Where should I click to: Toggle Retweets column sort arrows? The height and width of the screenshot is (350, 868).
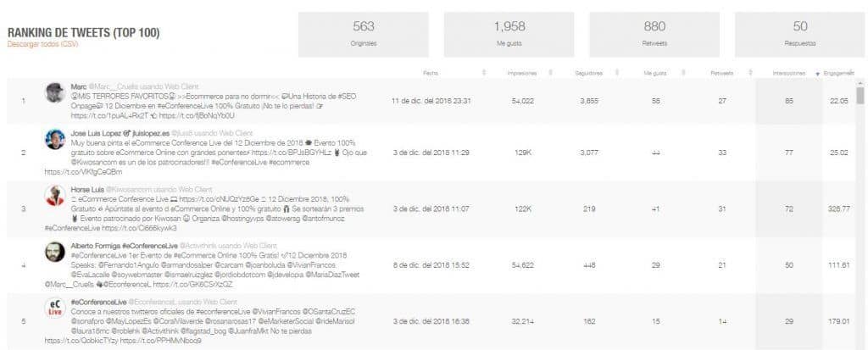tap(749, 73)
